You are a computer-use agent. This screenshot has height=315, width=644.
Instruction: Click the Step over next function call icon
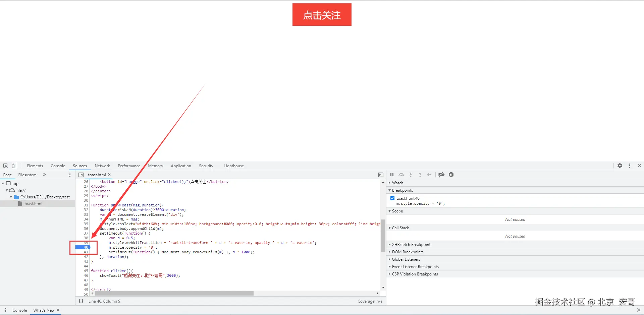(x=401, y=175)
